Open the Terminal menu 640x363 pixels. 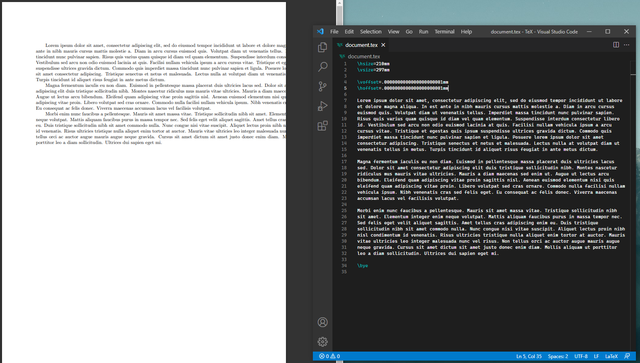(x=444, y=31)
